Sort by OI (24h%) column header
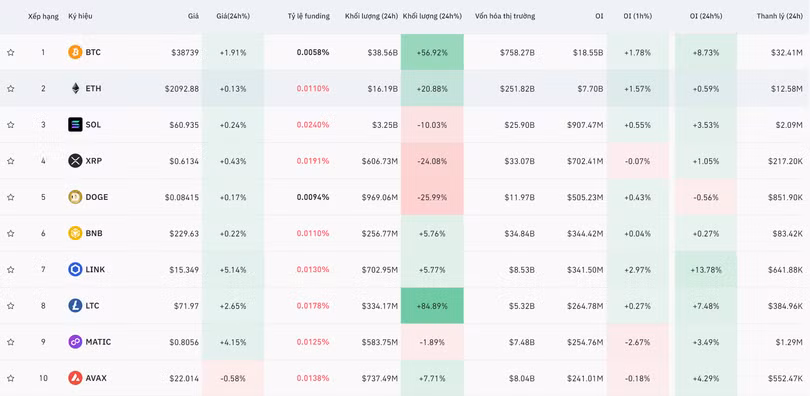The image size is (810, 396). click(706, 16)
